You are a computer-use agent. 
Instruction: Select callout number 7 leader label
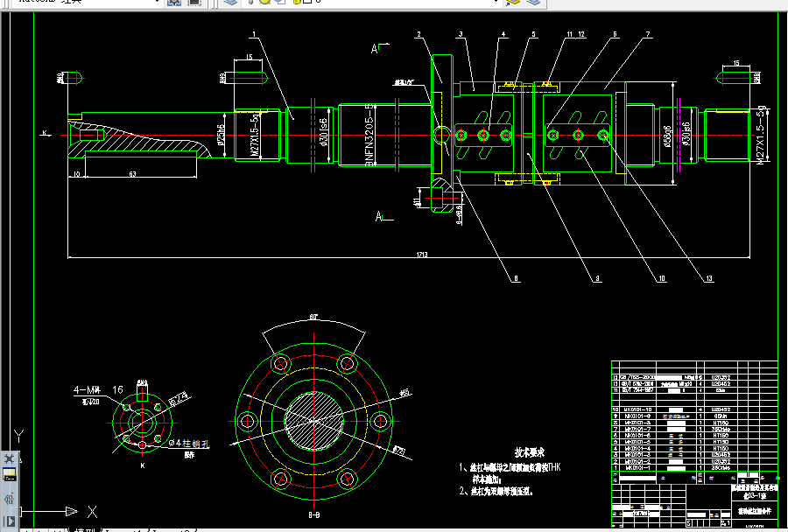648,35
